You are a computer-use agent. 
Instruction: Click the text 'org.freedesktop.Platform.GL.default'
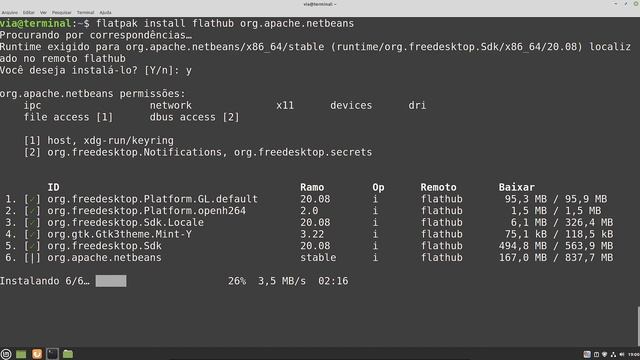point(153,199)
